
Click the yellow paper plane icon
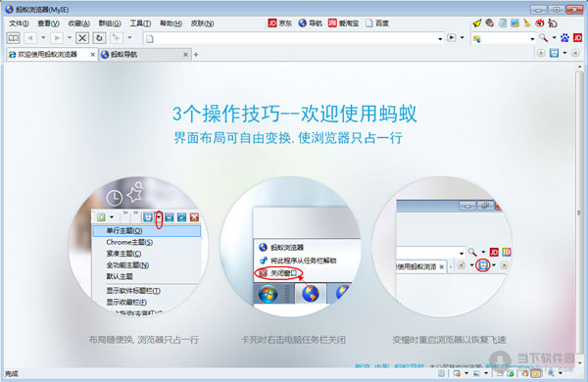(x=476, y=24)
